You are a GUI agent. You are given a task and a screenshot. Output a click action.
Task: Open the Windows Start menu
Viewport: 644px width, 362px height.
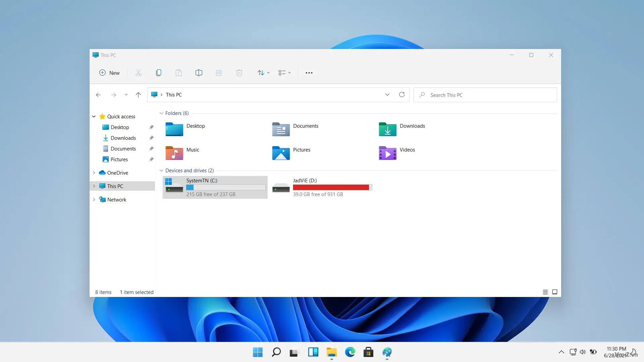point(258,352)
